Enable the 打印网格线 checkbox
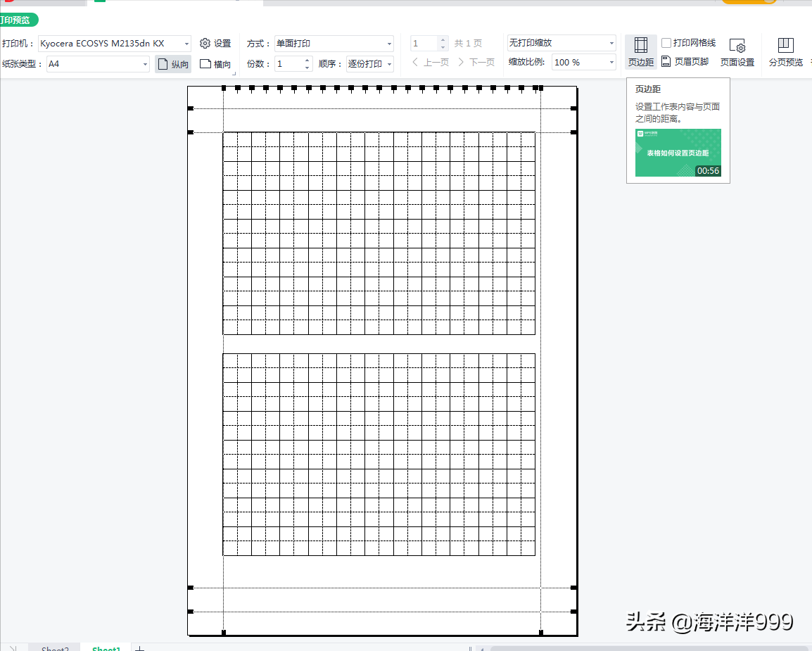Image resolution: width=812 pixels, height=651 pixels. pyautogui.click(x=666, y=43)
